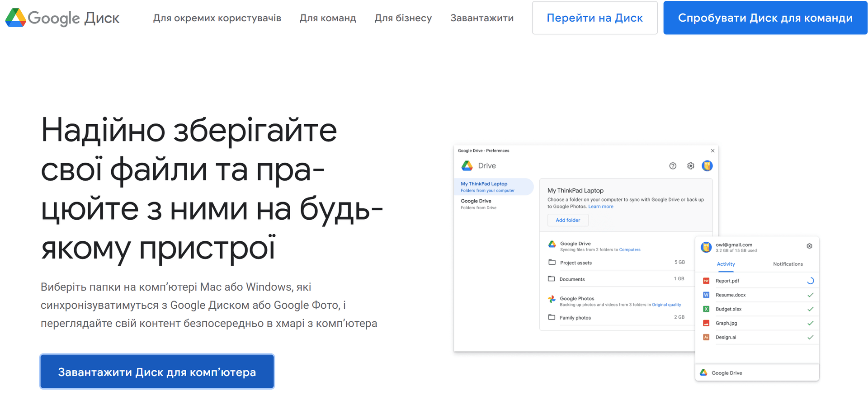Viewport: 868px width, 414px height.
Task: Click Спробувати Диск для команди button
Action: [x=765, y=18]
